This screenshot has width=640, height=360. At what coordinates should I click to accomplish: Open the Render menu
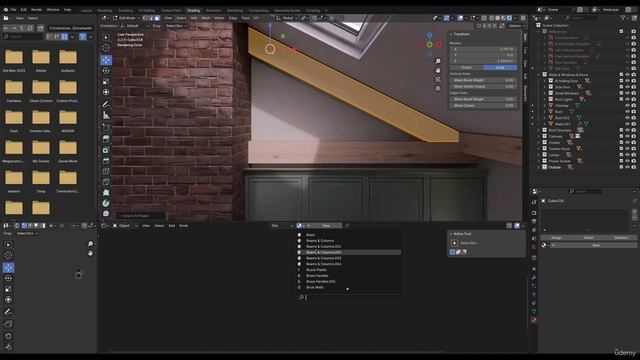click(x=36, y=9)
